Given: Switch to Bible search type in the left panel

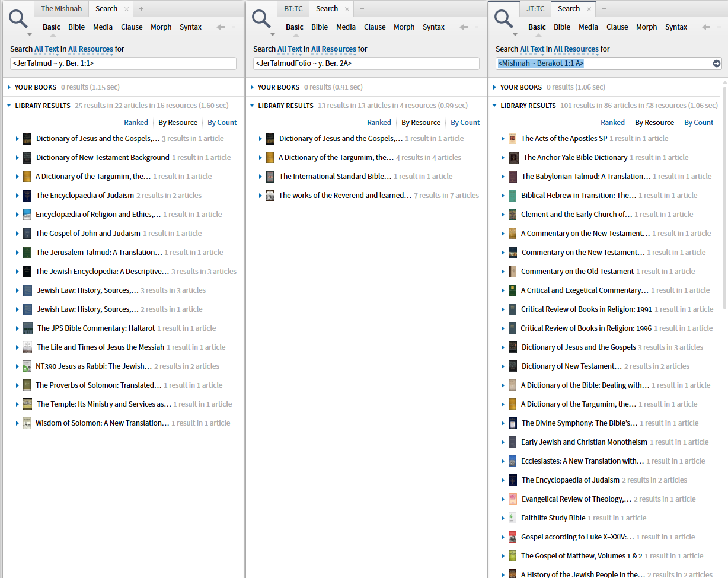Looking at the screenshot, I should (76, 27).
